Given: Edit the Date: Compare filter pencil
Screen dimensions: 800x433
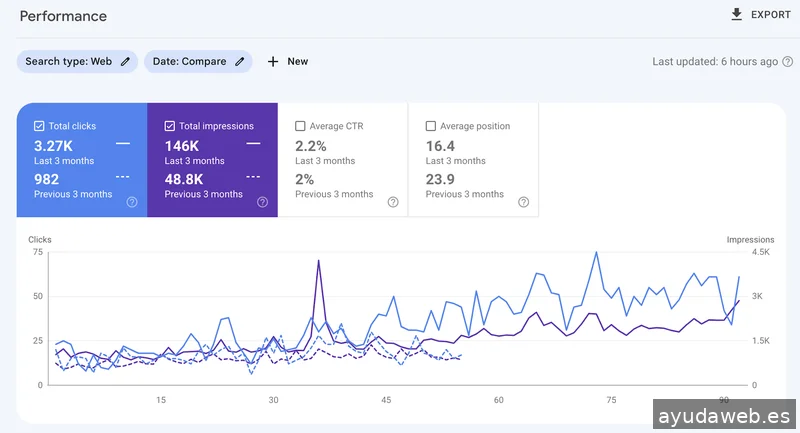Looking at the screenshot, I should pyautogui.click(x=240, y=62).
